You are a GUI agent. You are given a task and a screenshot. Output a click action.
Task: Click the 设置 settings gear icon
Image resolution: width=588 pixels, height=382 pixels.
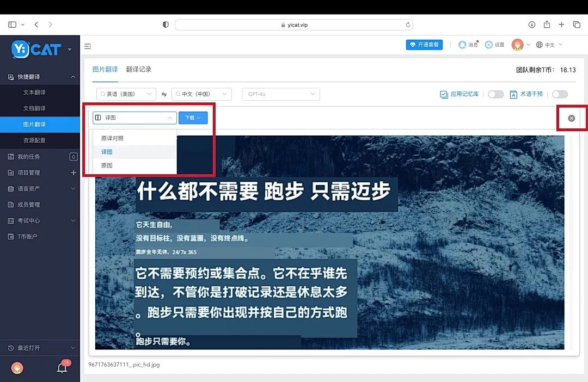coord(489,45)
